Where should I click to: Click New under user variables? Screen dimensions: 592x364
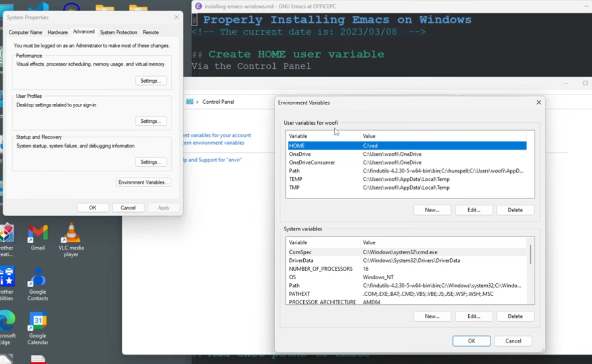[432, 210]
